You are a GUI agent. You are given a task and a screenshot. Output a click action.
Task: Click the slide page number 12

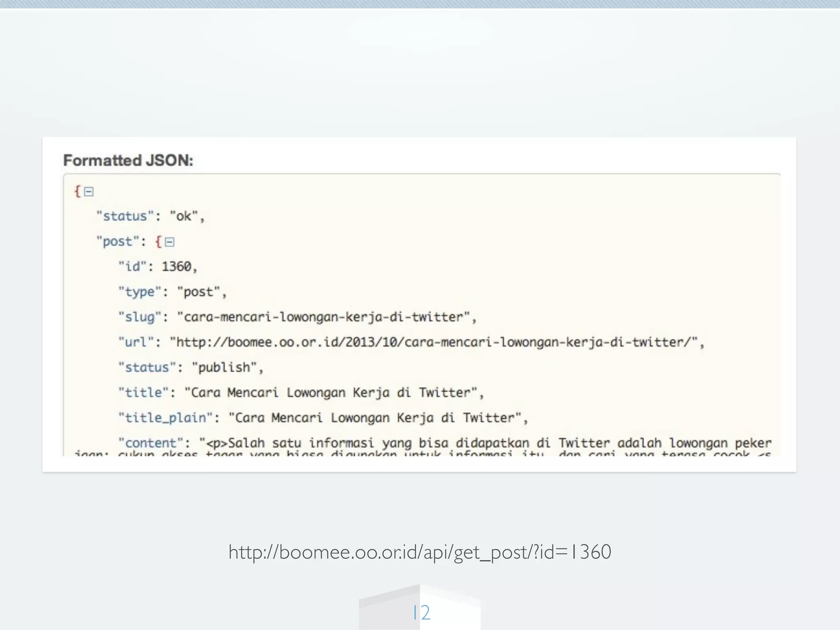421,613
